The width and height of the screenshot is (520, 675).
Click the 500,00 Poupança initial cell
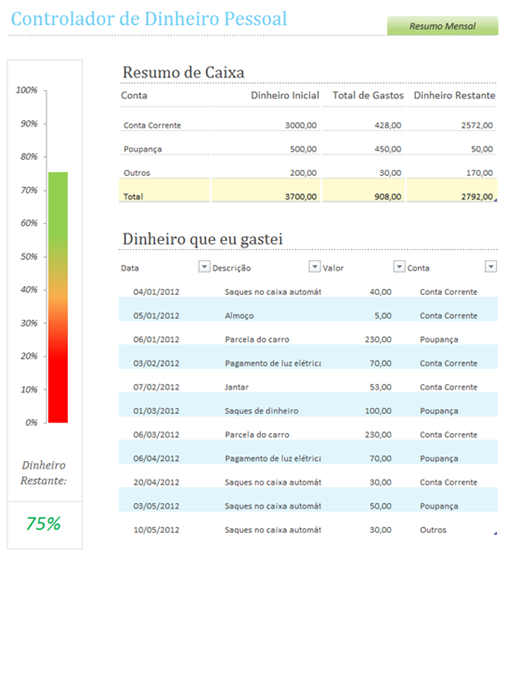303,149
